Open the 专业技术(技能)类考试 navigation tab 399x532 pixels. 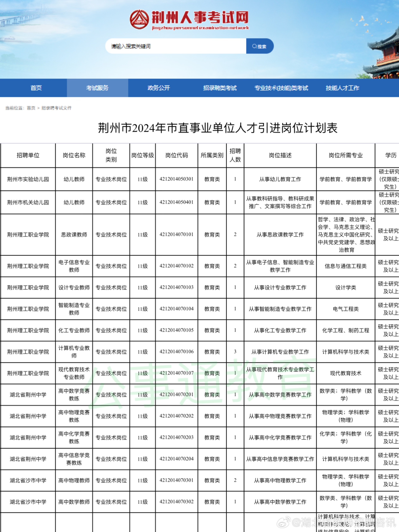pos(281,88)
